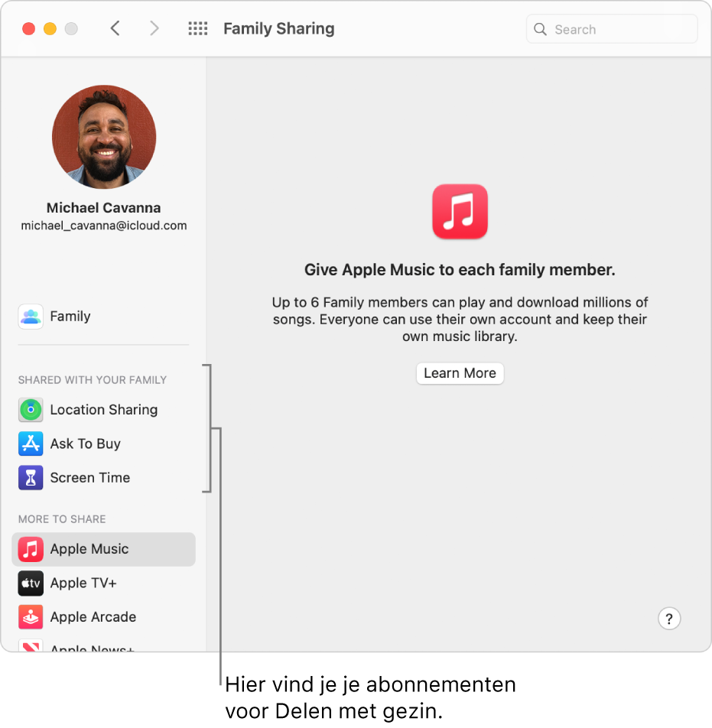
Task: Click the Michael Cavanna name text
Action: point(104,207)
